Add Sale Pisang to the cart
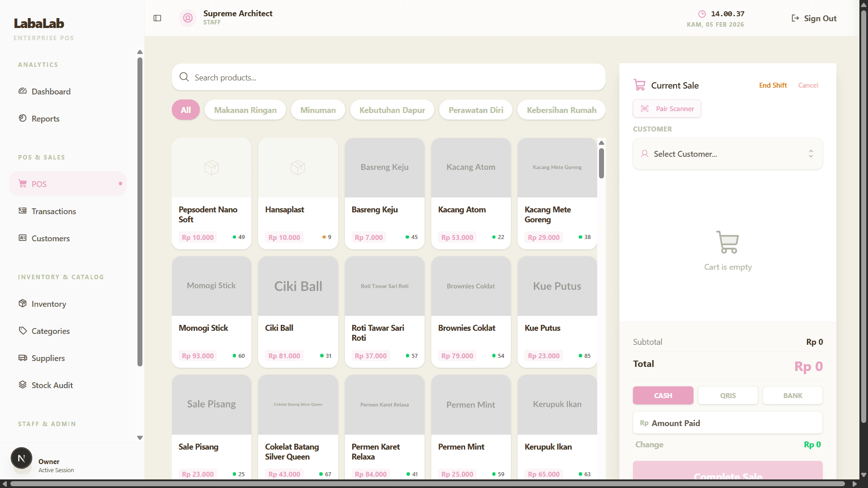Screen dimensions: 868x488 (212, 427)
